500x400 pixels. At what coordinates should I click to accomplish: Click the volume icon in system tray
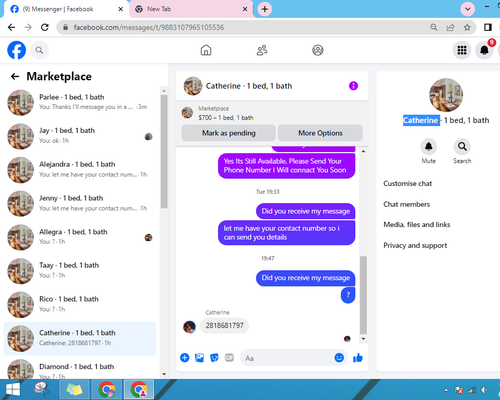coord(484,390)
